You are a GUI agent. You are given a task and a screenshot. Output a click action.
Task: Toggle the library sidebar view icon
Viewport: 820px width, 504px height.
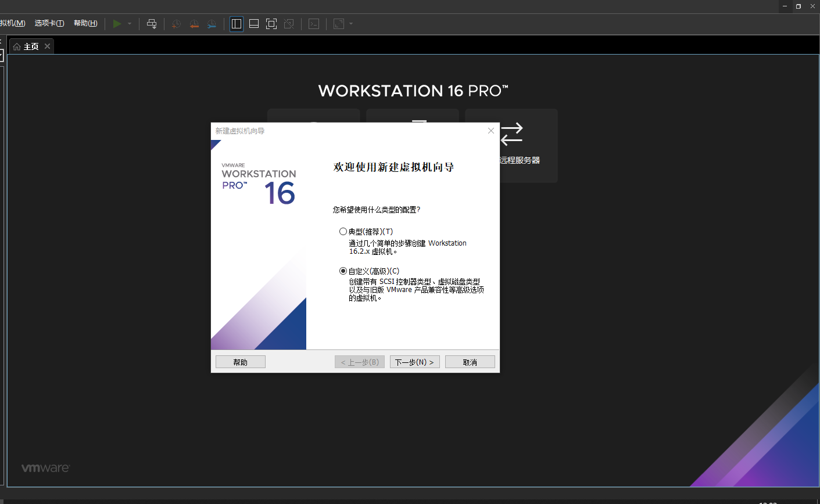click(237, 24)
